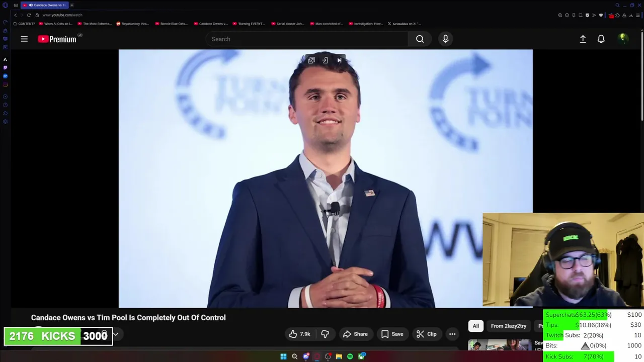
Task: Open the YouTube guide hamburger menu
Action: point(24,39)
